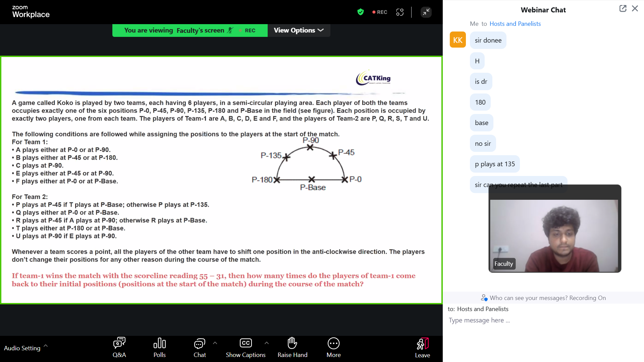
Task: Select the '180' chat message
Action: pos(480,102)
